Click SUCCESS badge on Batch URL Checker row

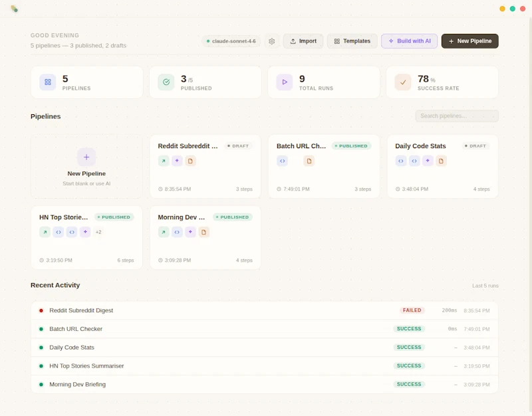point(409,329)
